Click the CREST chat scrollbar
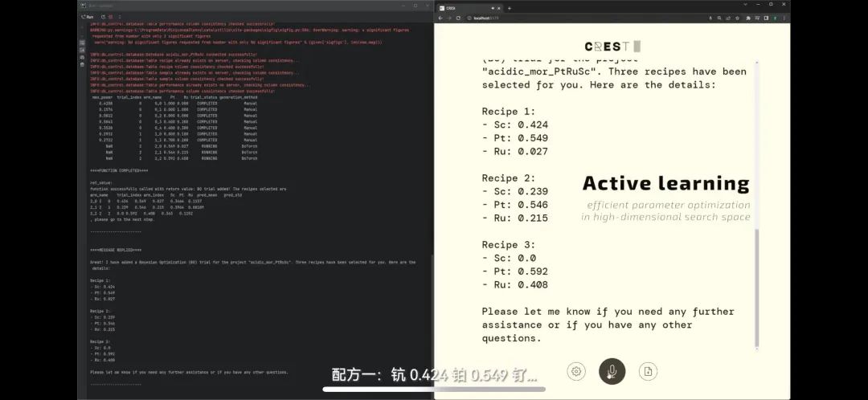The width and height of the screenshot is (868, 400). pos(757,287)
